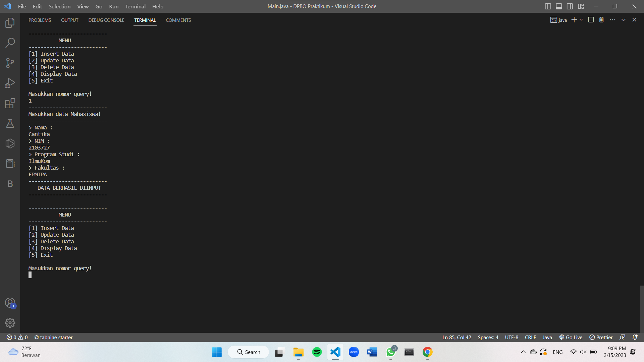Open the launch profile dropdown next to plus
This screenshot has height=362, width=644.
tap(581, 20)
